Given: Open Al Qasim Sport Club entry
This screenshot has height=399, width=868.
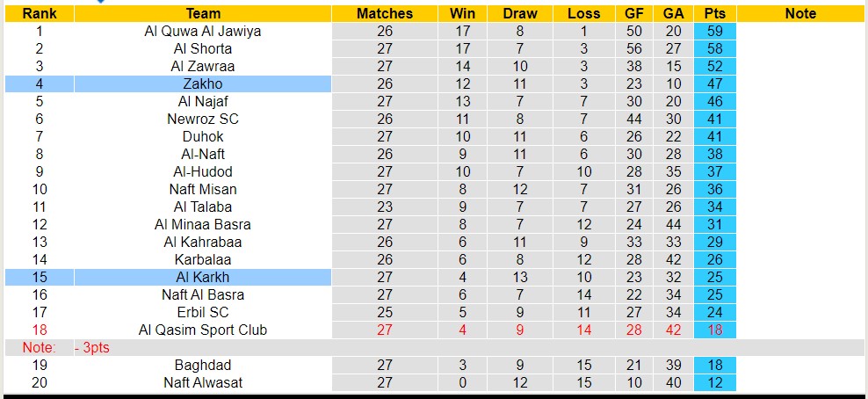Looking at the screenshot, I should pyautogui.click(x=203, y=330).
